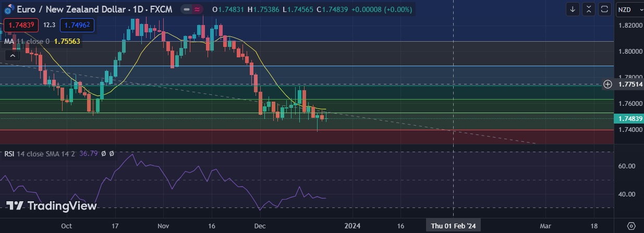Click the Oct label on time axis
This screenshot has width=644, height=233.
click(66, 226)
